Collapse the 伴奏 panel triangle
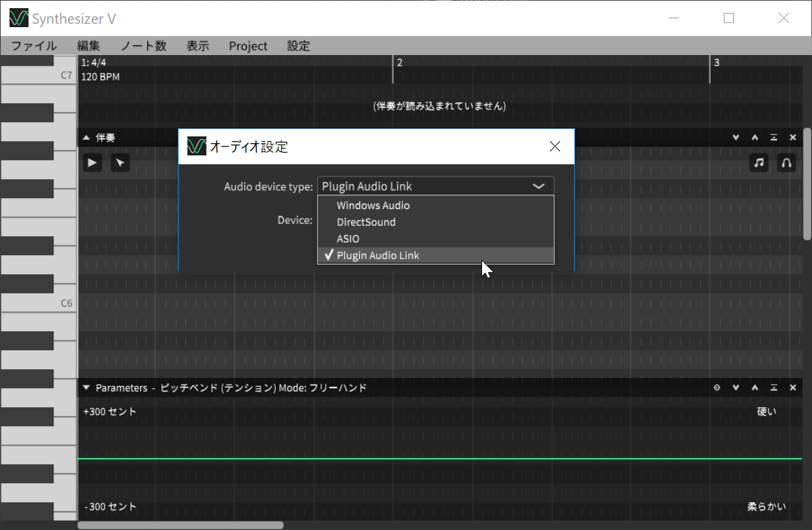The height and width of the screenshot is (530, 812). (x=86, y=138)
